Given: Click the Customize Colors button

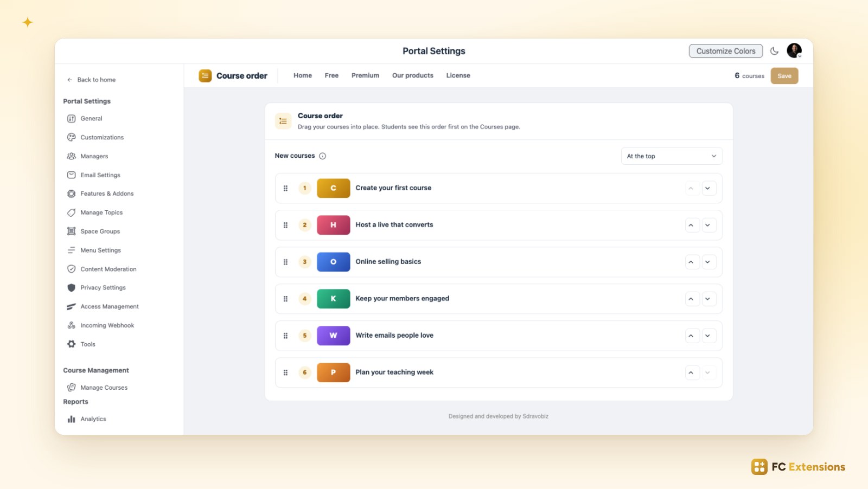Looking at the screenshot, I should [x=726, y=51].
